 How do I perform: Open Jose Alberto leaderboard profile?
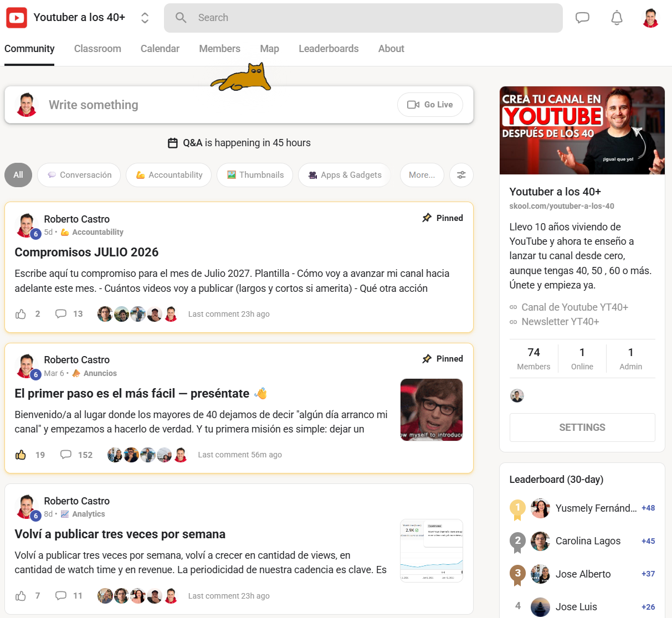pyautogui.click(x=583, y=574)
